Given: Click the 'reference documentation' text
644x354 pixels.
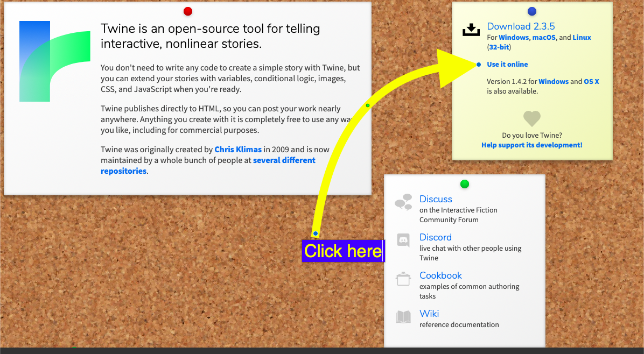Looking at the screenshot, I should tap(459, 324).
